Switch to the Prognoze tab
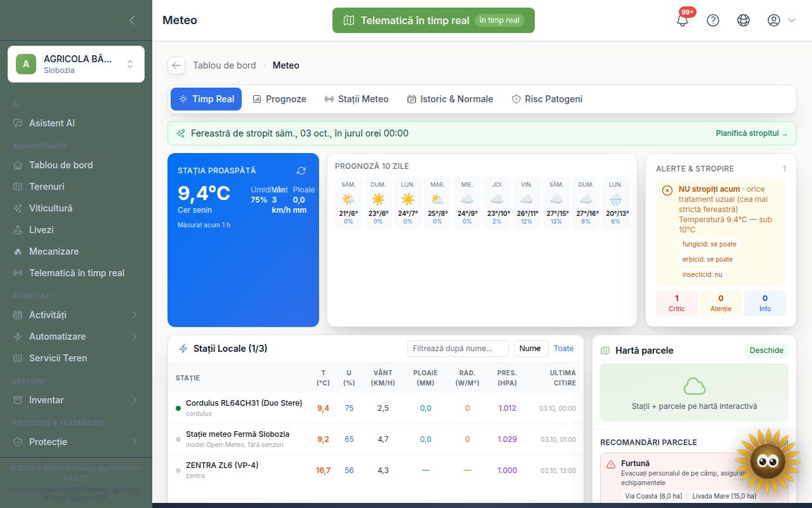The width and height of the screenshot is (812, 508). [x=280, y=99]
